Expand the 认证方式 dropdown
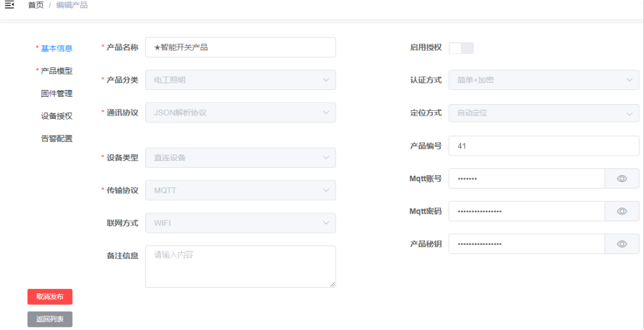 point(544,80)
